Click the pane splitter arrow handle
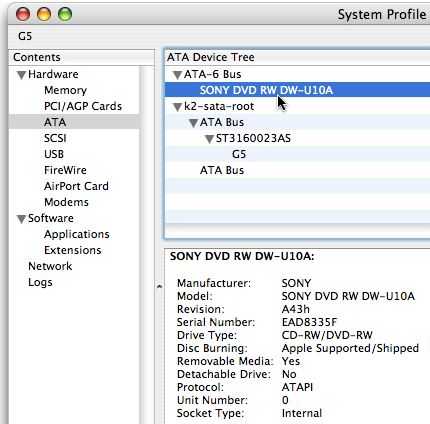The height and width of the screenshot is (424, 430). pos(159,286)
